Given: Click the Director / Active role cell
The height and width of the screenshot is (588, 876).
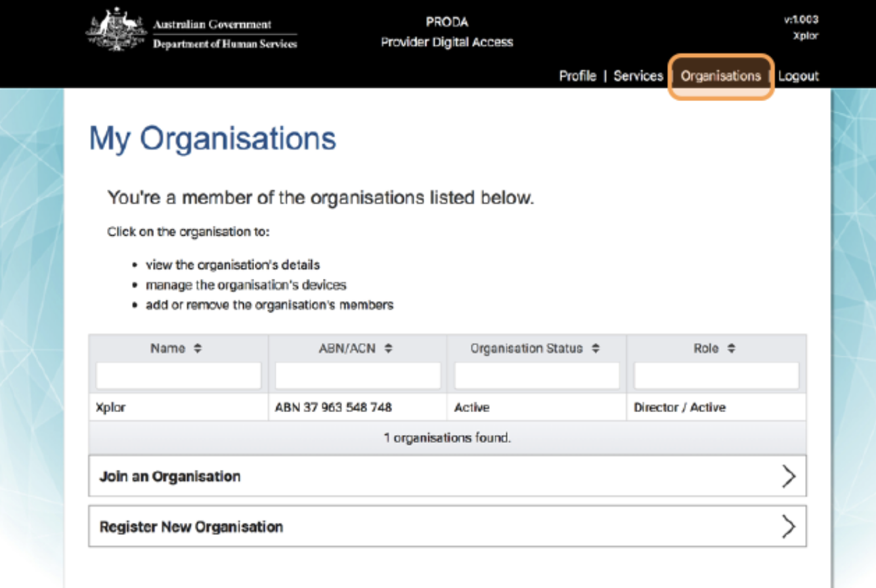Looking at the screenshot, I should tap(679, 408).
